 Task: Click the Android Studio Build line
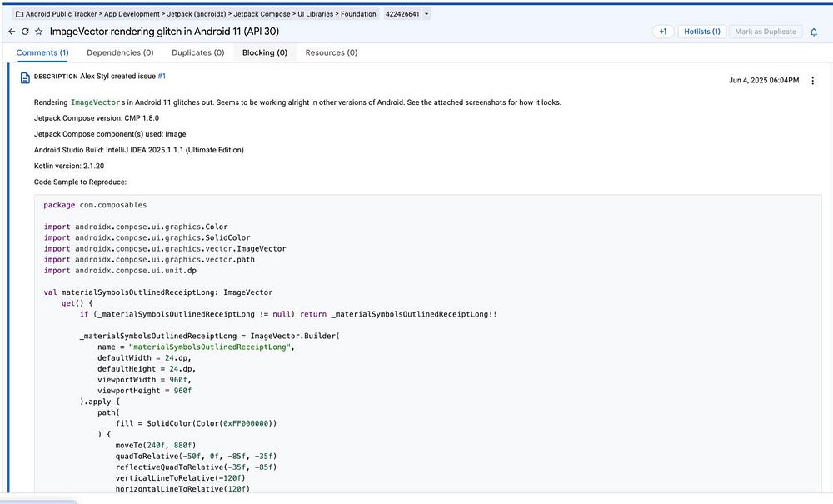coord(138,150)
